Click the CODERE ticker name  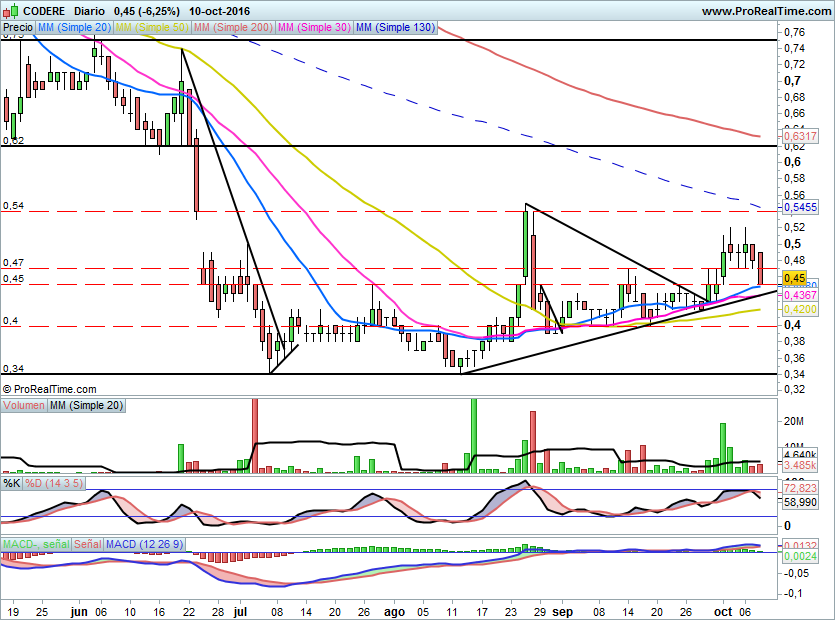[44, 11]
